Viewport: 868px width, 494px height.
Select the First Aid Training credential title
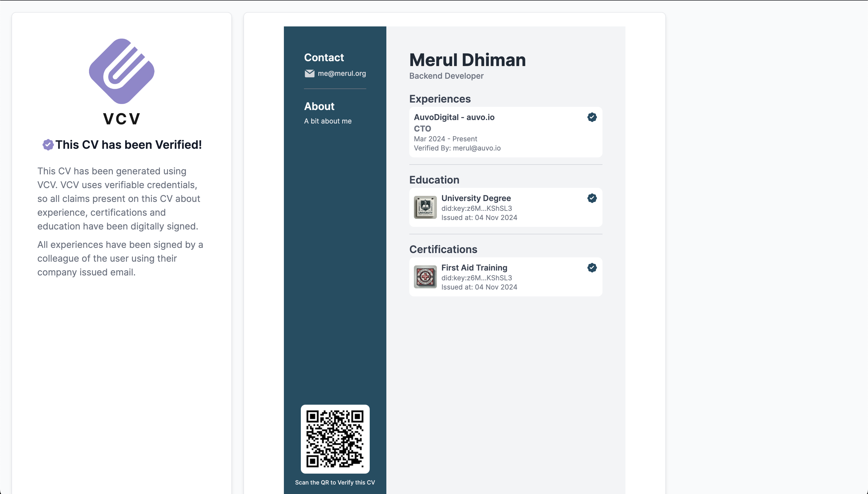[x=474, y=268]
